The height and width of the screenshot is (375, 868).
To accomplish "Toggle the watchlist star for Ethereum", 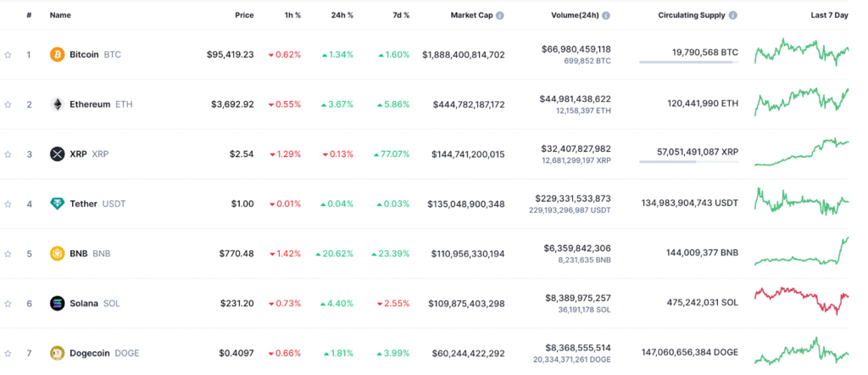I will 8,104.
